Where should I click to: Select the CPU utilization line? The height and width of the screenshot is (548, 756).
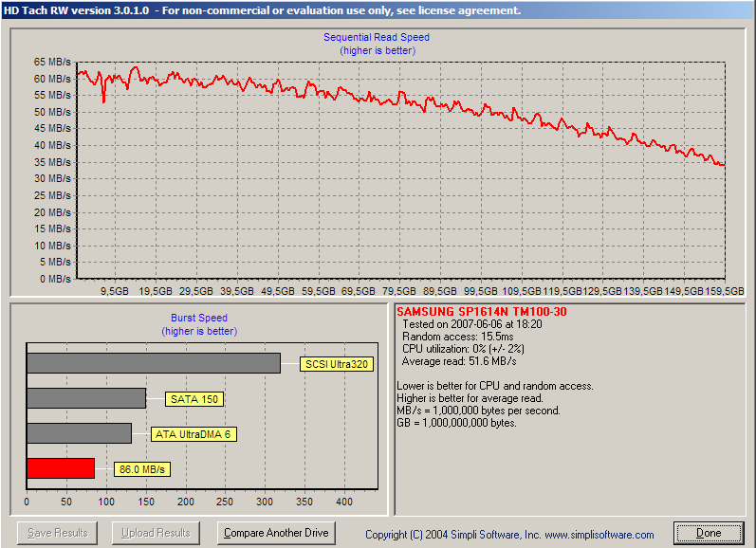click(x=463, y=349)
